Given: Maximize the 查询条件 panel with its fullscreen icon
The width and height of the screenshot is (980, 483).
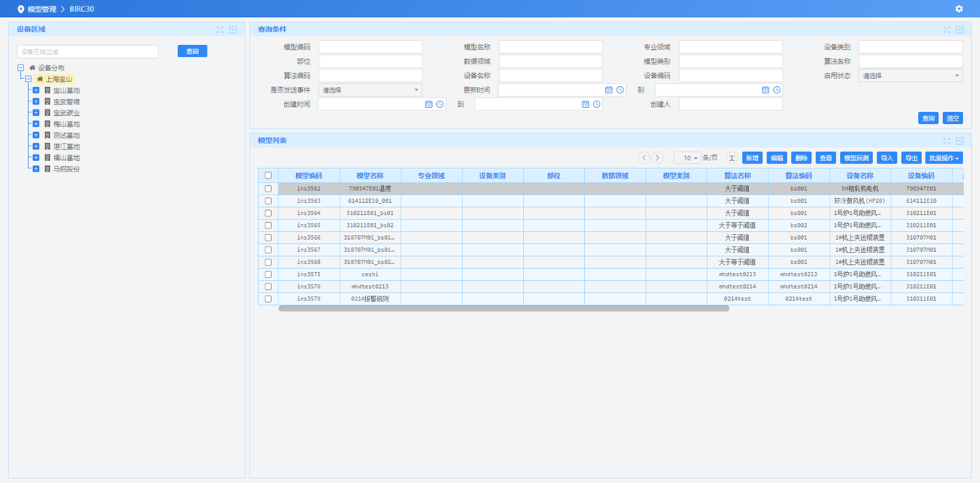Looking at the screenshot, I should point(947,30).
